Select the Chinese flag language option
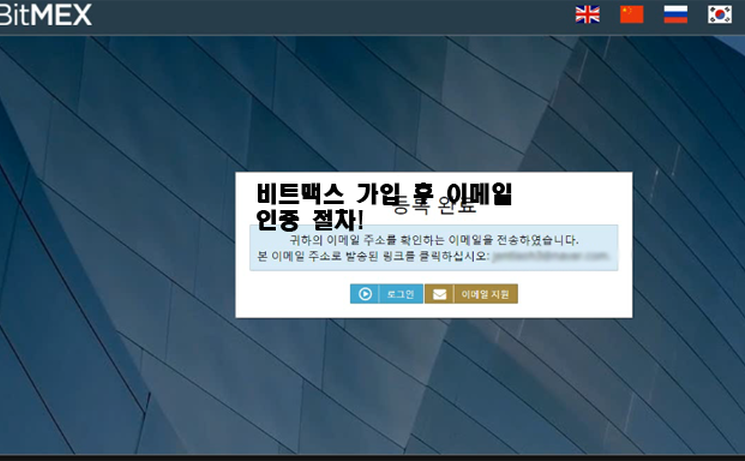The width and height of the screenshot is (745, 461). click(x=632, y=14)
